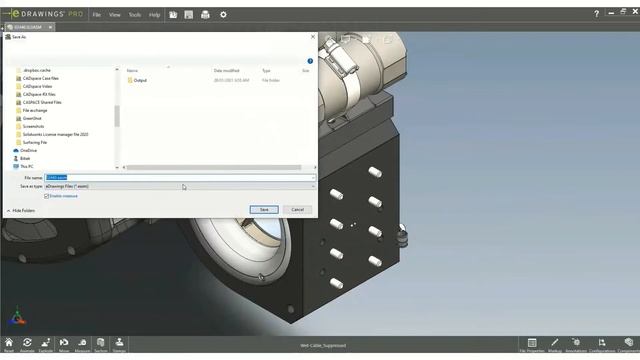
Task: Expand the File name history dropdown arrow
Action: [x=313, y=178]
